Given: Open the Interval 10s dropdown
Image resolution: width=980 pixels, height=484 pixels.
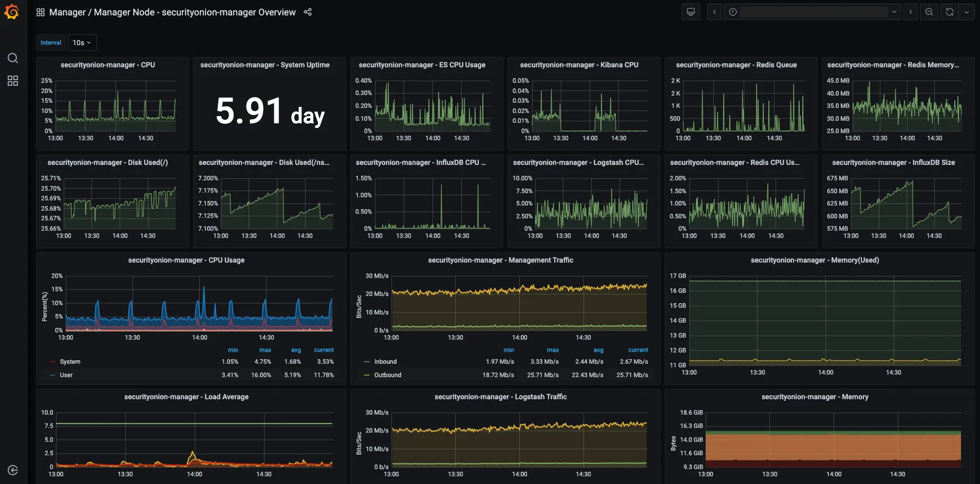Looking at the screenshot, I should point(82,43).
